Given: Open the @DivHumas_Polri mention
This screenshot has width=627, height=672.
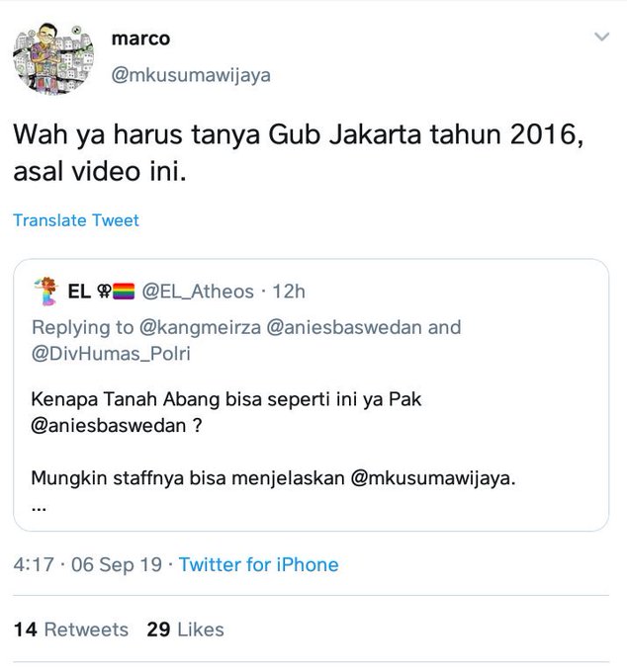Looking at the screenshot, I should [x=111, y=354].
